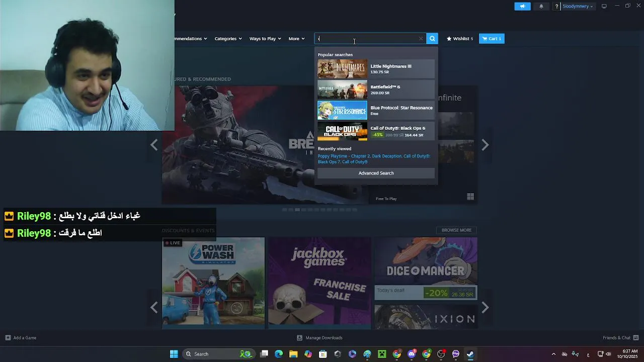Click the -20% discount on Dice-O-Mancer

(436, 293)
